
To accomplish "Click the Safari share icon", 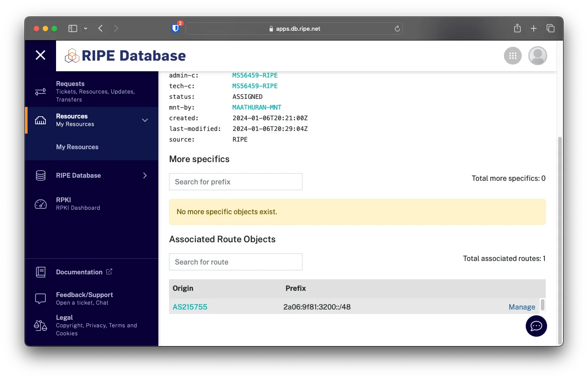I will [x=517, y=29].
